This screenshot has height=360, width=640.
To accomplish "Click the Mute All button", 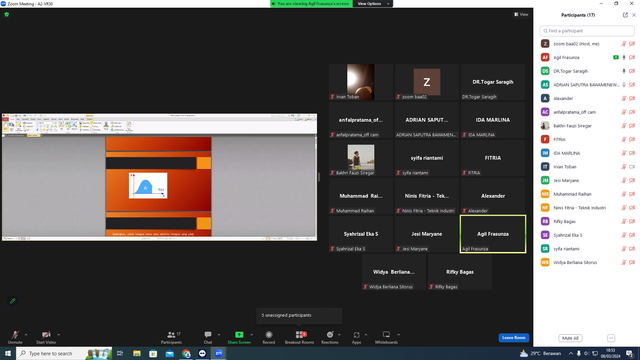I will 570,338.
